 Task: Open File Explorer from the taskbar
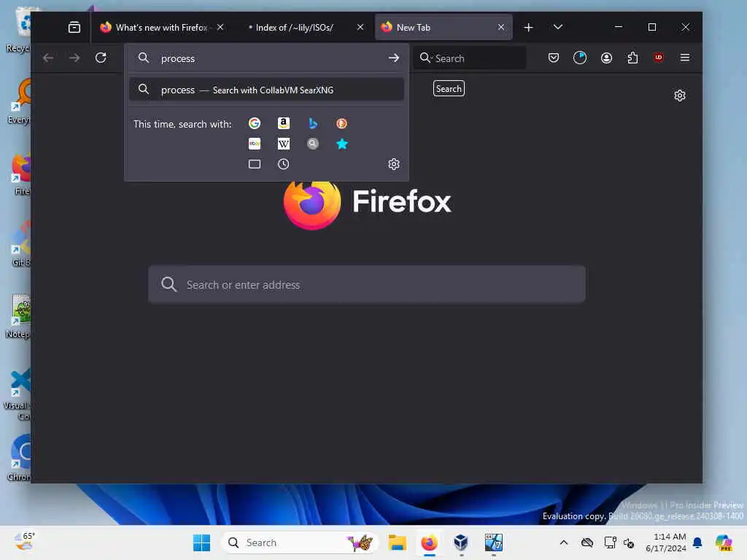pos(397,542)
